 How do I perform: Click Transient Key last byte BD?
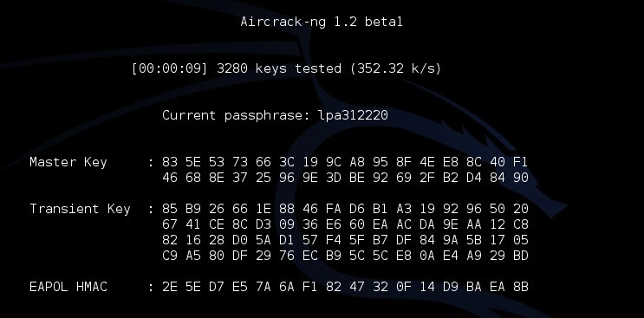pyautogui.click(x=520, y=256)
